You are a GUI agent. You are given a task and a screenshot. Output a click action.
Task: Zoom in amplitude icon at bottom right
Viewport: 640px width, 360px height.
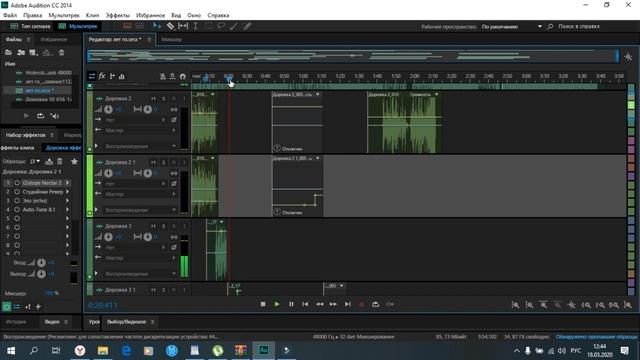516,305
